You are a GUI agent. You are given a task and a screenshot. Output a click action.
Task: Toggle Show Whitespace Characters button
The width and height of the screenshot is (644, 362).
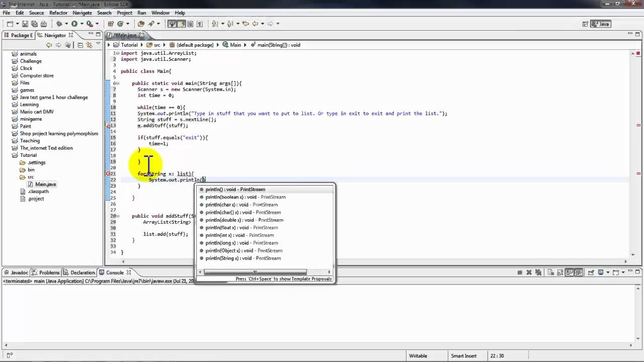pos(199,24)
